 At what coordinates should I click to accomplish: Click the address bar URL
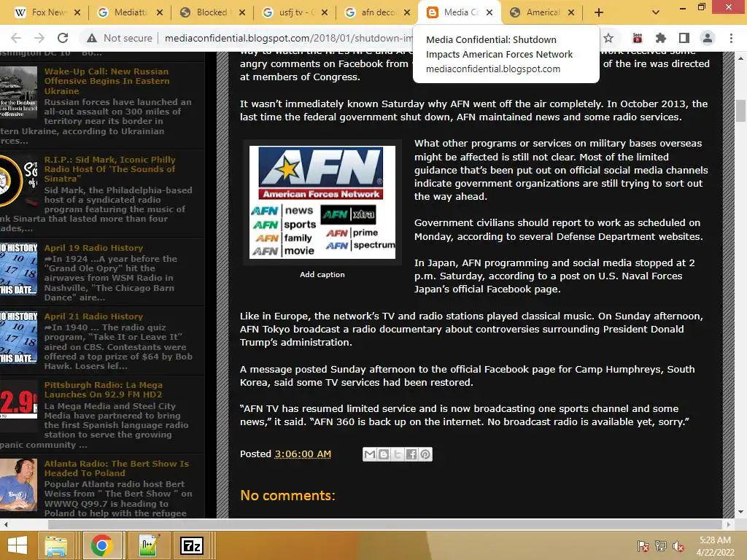[288, 38]
